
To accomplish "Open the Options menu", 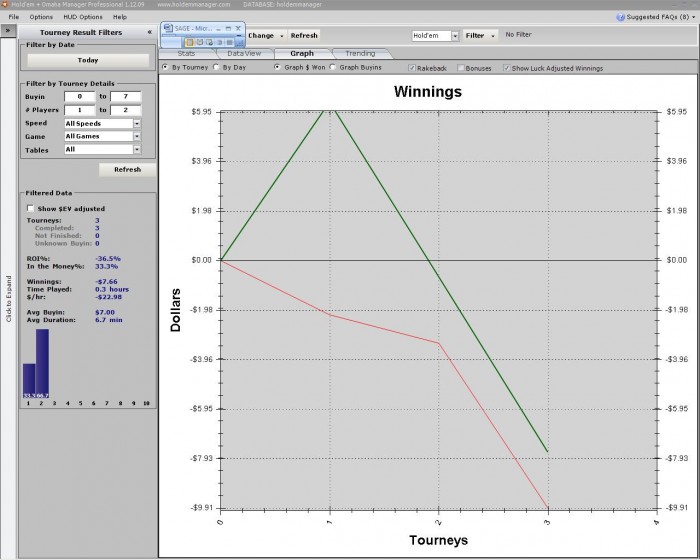I will [41, 17].
